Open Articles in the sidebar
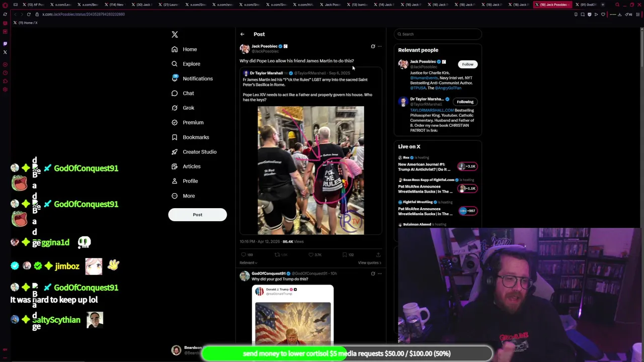Image resolution: width=644 pixels, height=362 pixels. [186, 166]
